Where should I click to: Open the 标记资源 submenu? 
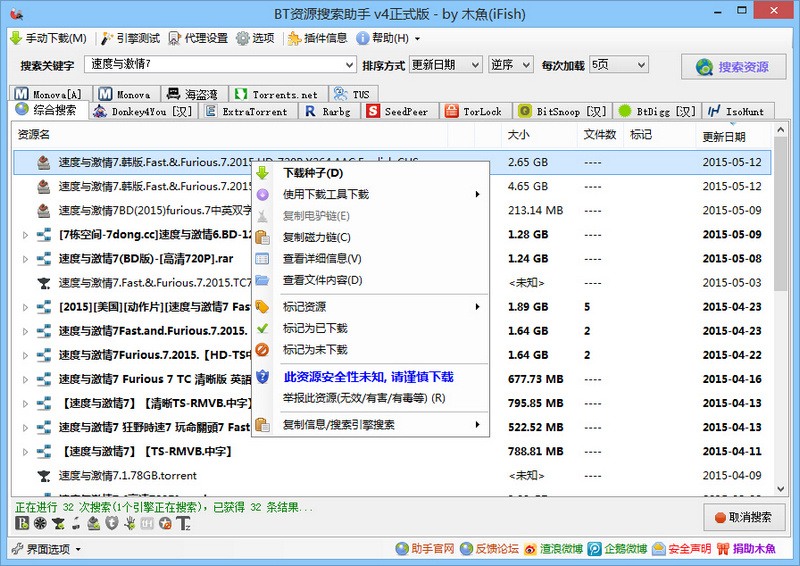(x=370, y=307)
